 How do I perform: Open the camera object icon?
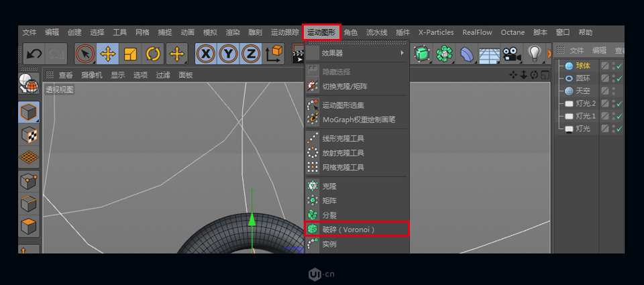click(x=511, y=54)
